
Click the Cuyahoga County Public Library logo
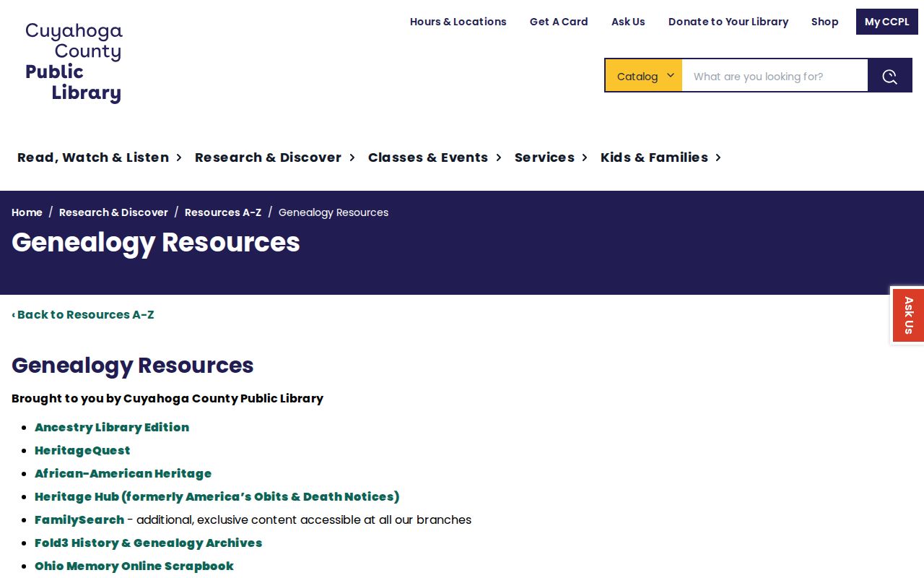tap(74, 63)
